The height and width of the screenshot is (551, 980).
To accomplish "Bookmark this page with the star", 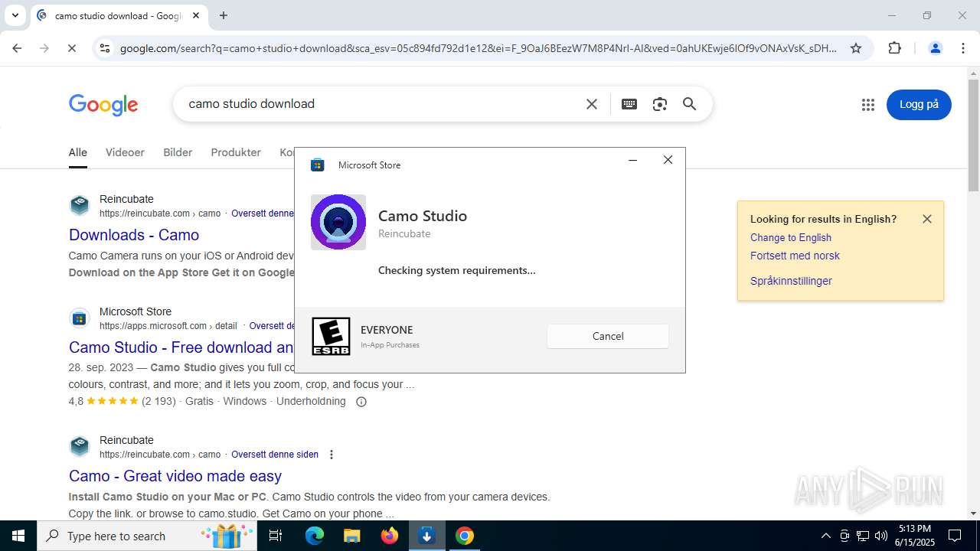I will [x=856, y=48].
